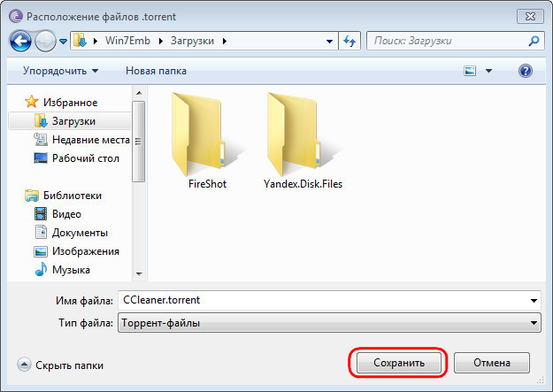Click the magnifier search icon
The width and height of the screenshot is (553, 392).
pyautogui.click(x=534, y=41)
